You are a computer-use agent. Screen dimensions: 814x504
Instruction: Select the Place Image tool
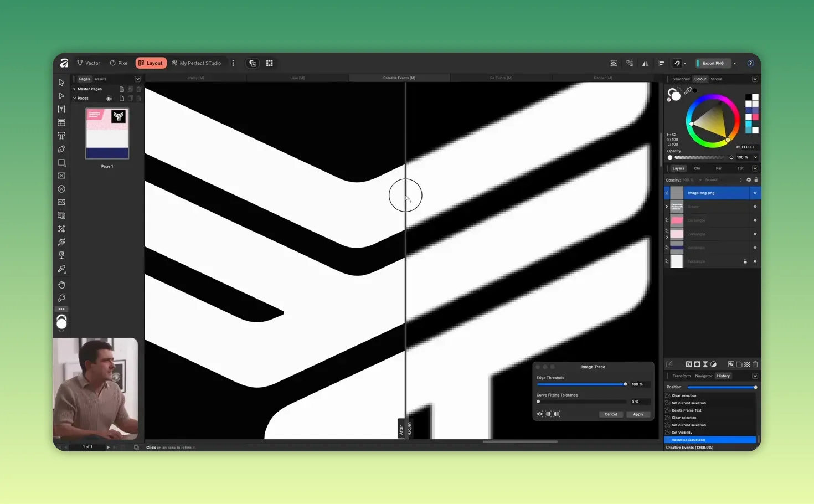point(61,202)
